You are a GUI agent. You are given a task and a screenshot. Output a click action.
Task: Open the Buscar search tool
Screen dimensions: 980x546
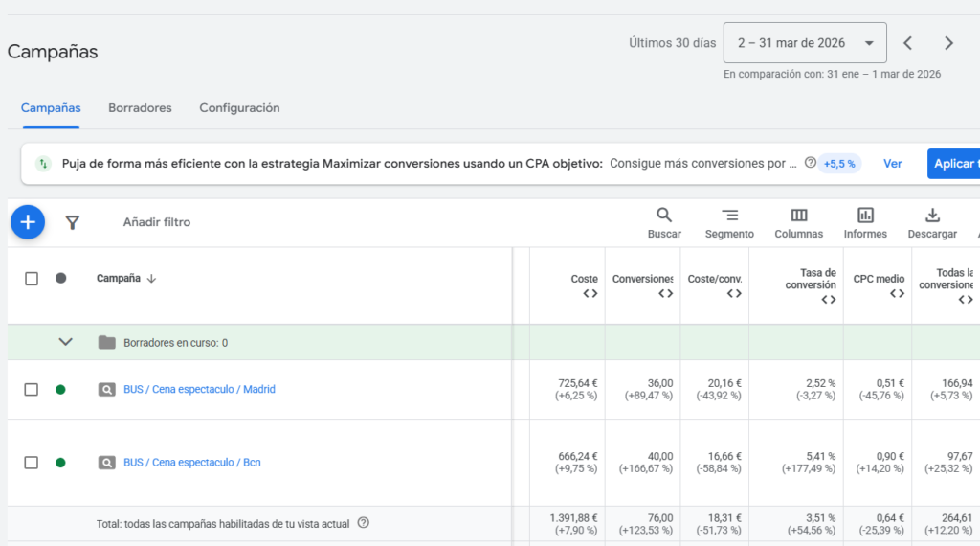point(664,222)
